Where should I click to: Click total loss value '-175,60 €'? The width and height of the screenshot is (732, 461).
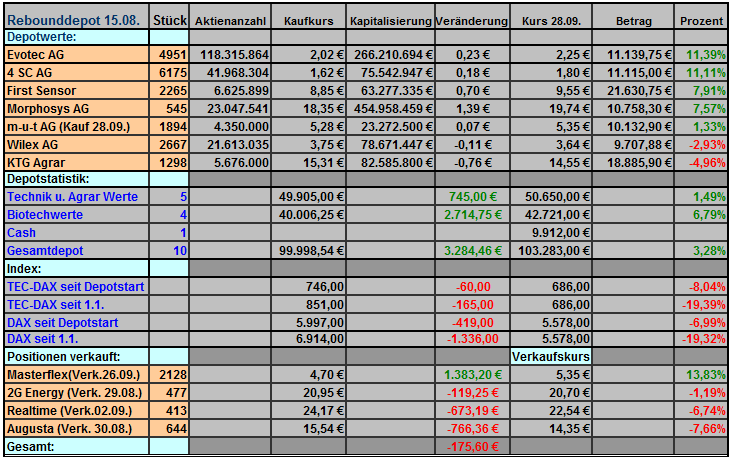coord(472,447)
